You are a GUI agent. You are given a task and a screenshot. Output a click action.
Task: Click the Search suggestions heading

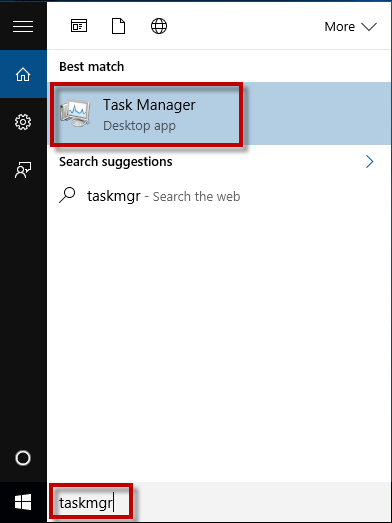click(116, 162)
